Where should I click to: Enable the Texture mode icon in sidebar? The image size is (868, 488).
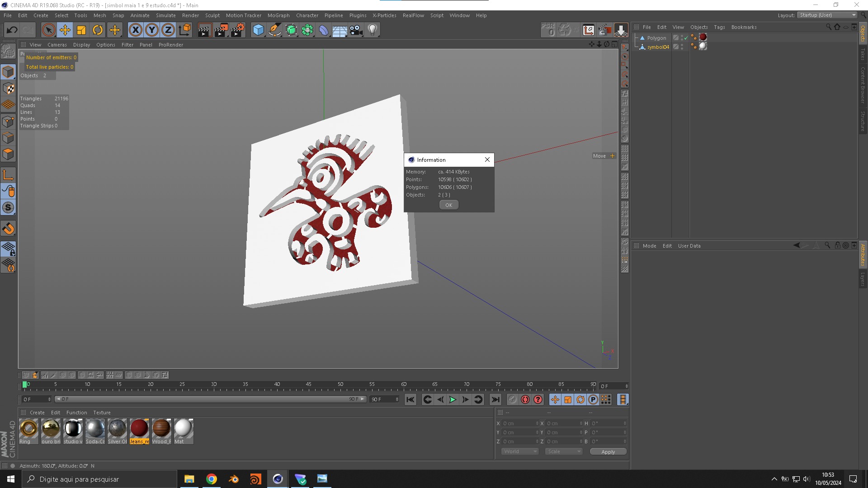[8, 89]
